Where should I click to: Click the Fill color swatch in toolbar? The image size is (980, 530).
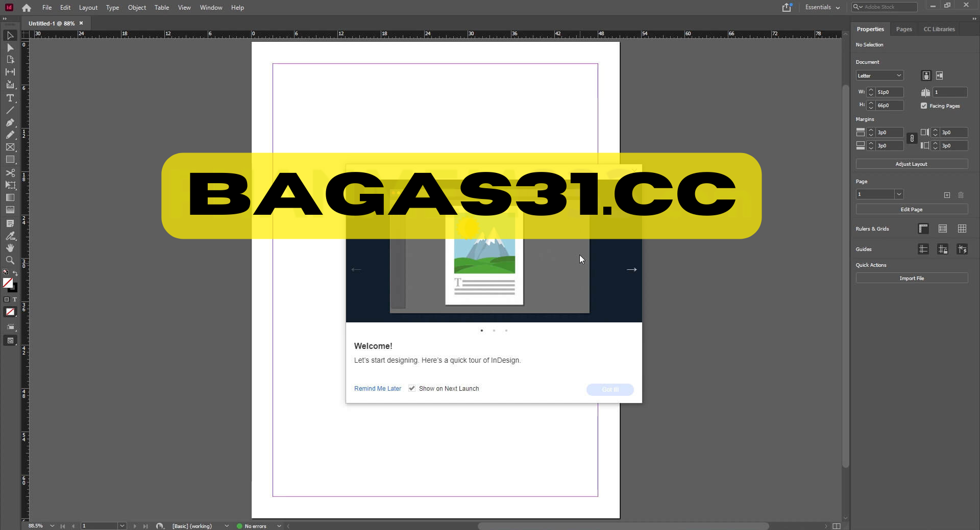pos(8,283)
